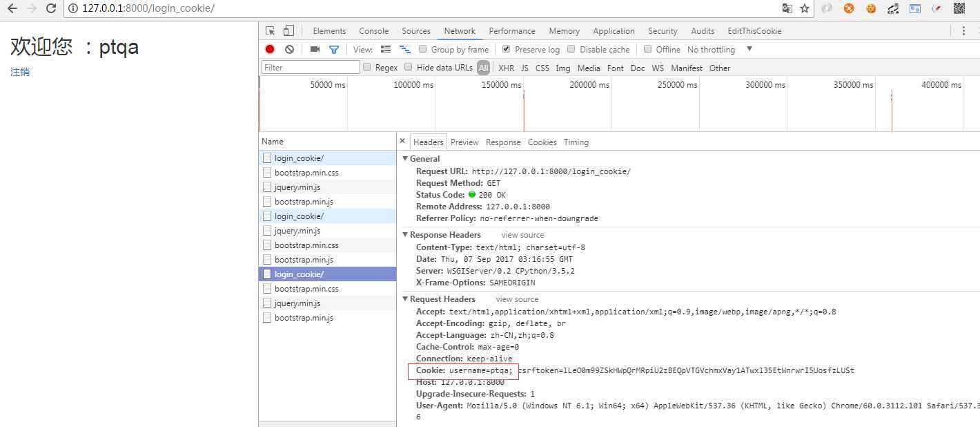Screen dimensions: 980x427
Task: Open the request Timing tab
Action: [x=576, y=142]
